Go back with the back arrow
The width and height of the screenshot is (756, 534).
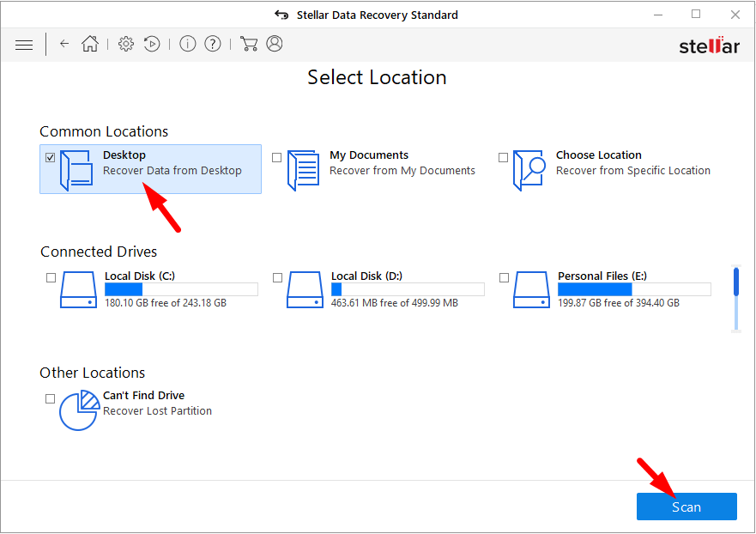click(x=64, y=44)
